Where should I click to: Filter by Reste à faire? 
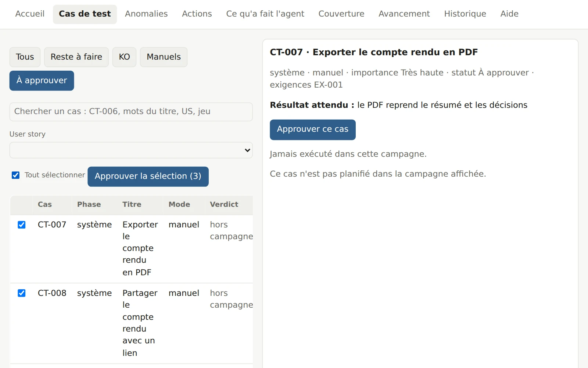pyautogui.click(x=76, y=57)
